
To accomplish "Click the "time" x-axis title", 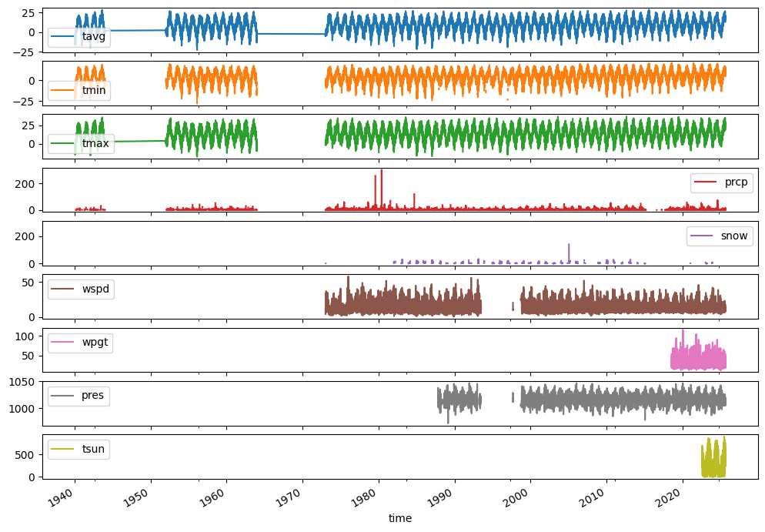I will point(400,519).
